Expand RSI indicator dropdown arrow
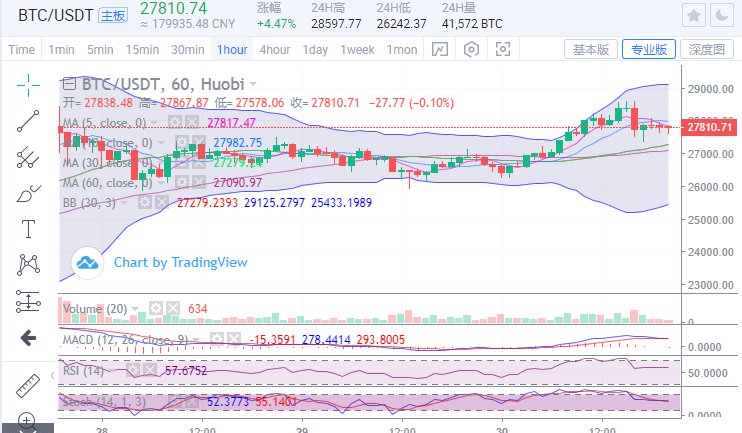This screenshot has height=433, width=742. 113,371
